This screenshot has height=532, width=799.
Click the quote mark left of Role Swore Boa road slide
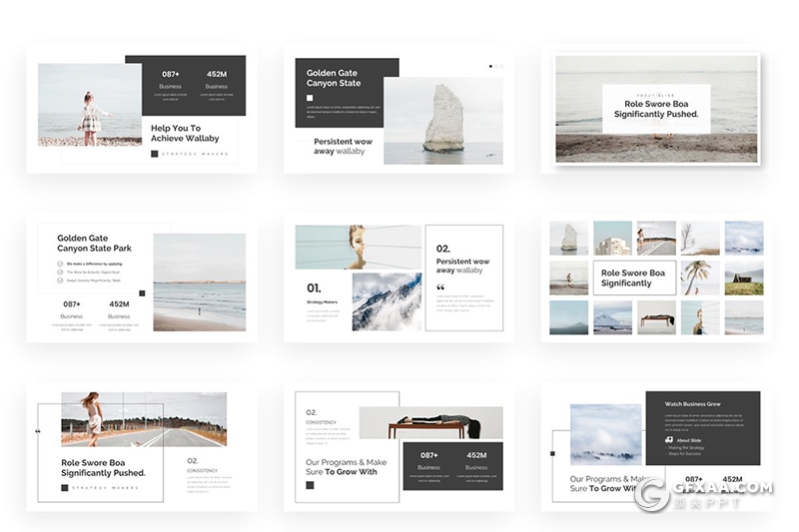coord(38,431)
